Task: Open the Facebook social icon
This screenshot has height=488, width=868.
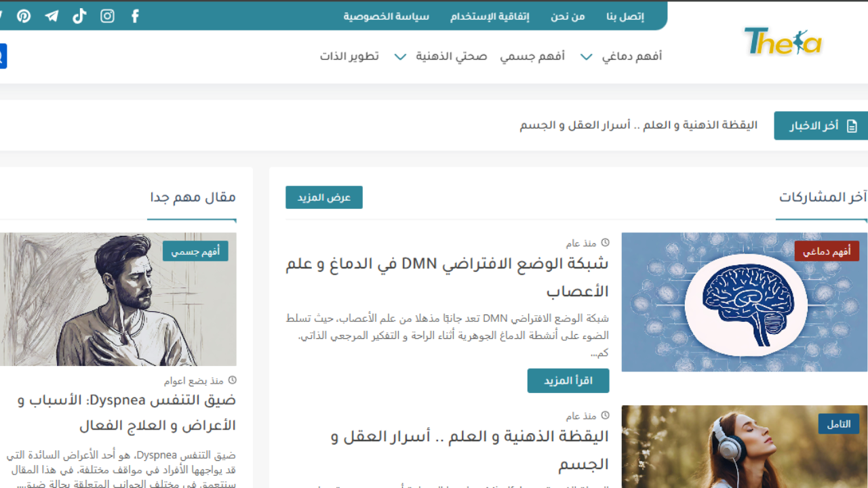Action: coord(135,16)
